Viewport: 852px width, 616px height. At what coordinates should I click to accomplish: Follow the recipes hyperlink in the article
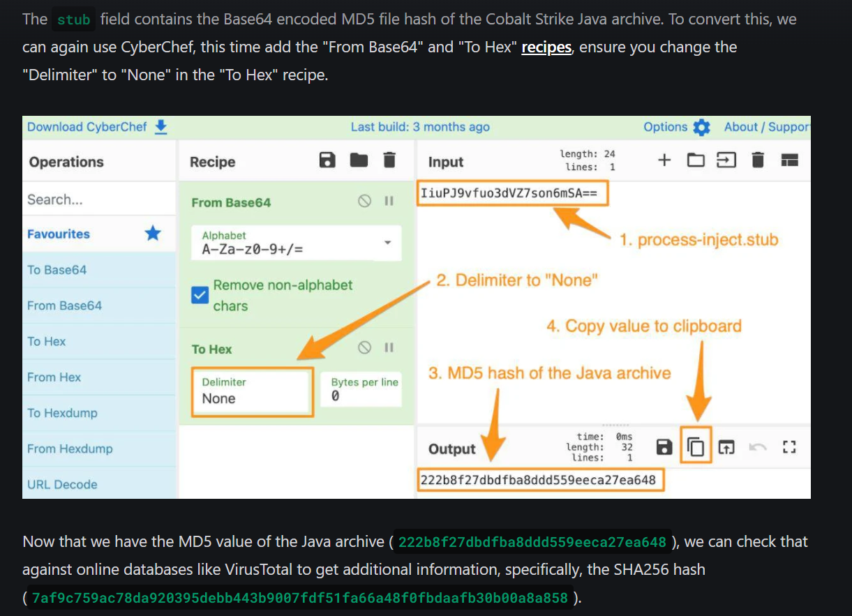pos(546,47)
